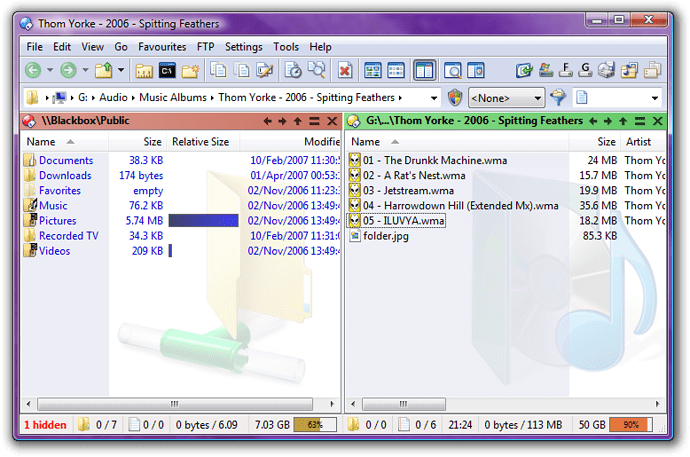The height and width of the screenshot is (457, 690).
Task: Open the document-with-clock toolbar icon
Action: pyautogui.click(x=293, y=70)
